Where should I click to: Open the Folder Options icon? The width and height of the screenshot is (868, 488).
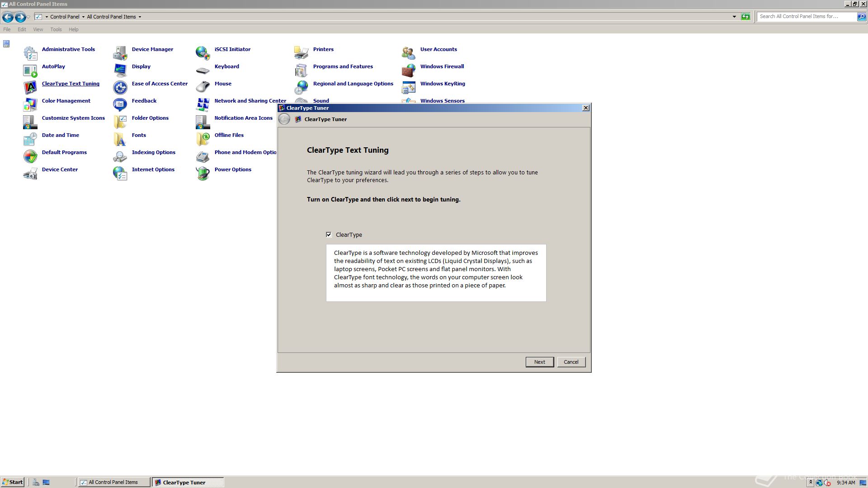(x=120, y=122)
